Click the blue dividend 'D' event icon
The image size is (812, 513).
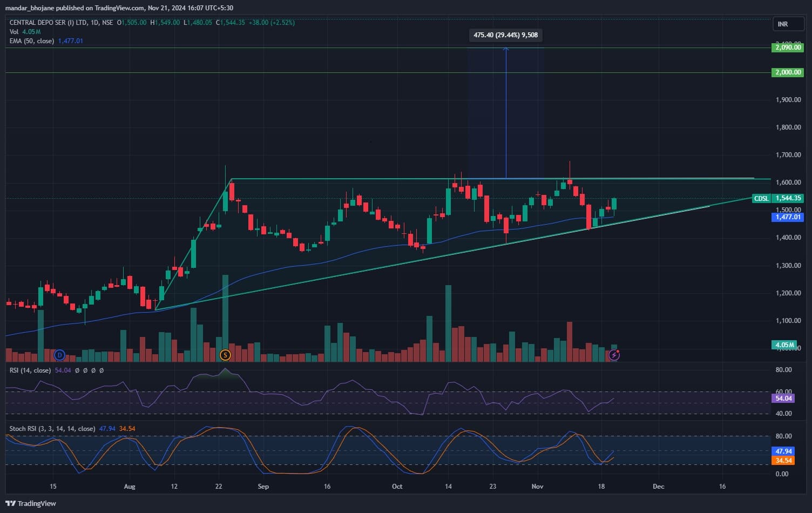click(x=59, y=355)
